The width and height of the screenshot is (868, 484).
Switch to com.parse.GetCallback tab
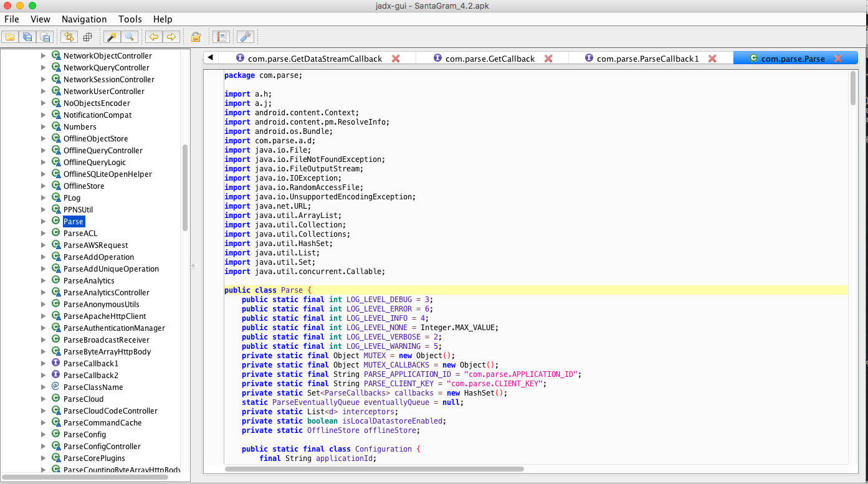tap(490, 59)
